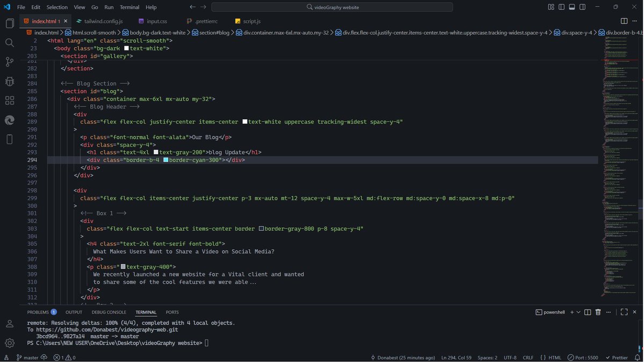Open the Explorer view
This screenshot has width=644, height=362.
[x=9, y=23]
